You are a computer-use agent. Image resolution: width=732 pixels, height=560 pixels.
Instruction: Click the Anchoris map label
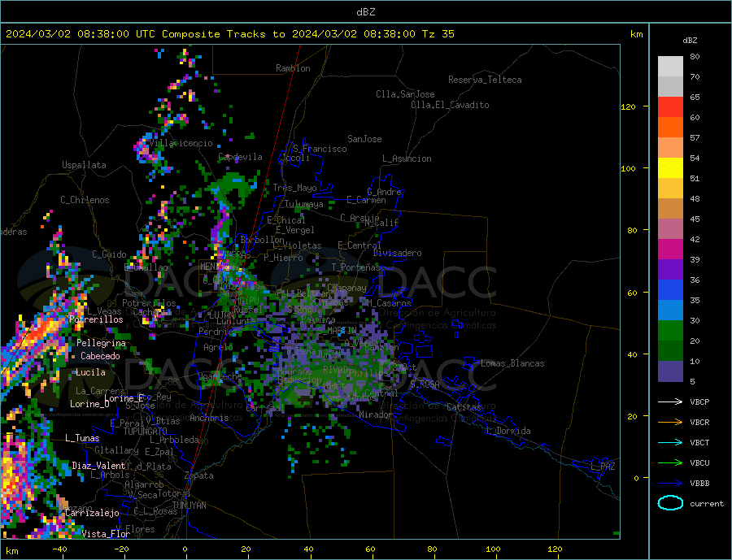coord(209,418)
